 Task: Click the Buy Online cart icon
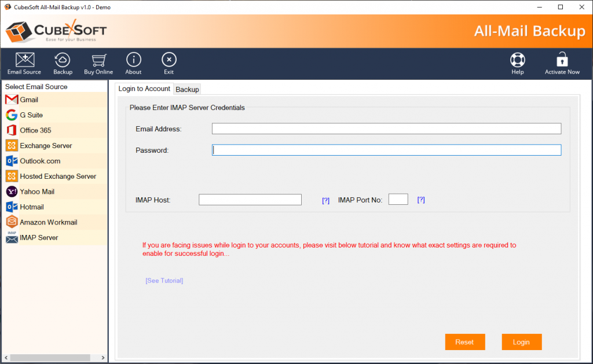click(x=98, y=60)
